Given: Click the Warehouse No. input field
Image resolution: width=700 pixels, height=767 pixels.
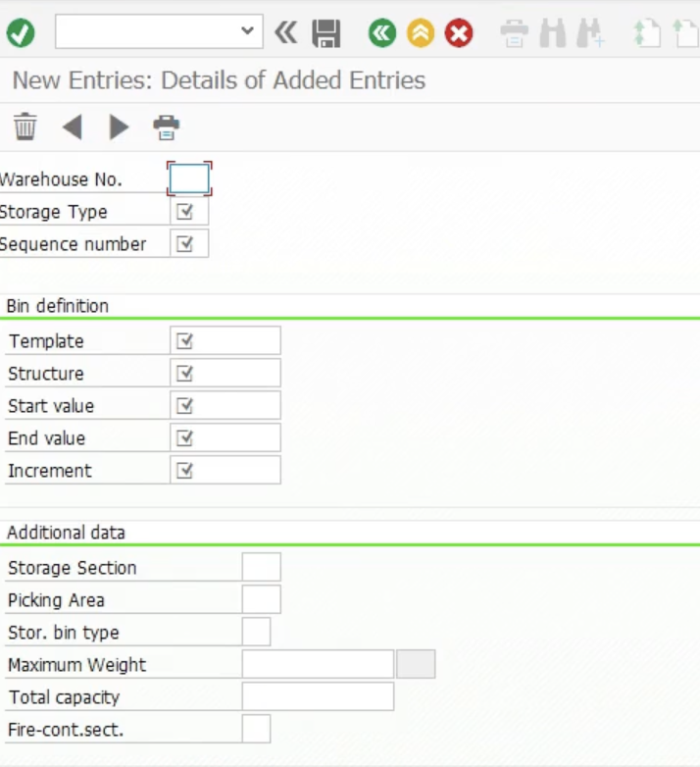Looking at the screenshot, I should coord(189,179).
